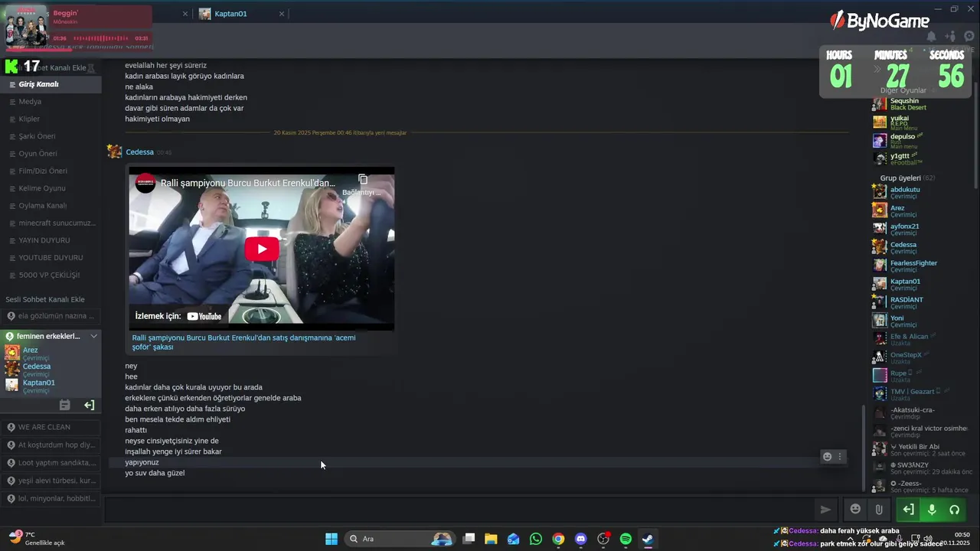Open Klipler channel

point(51,119)
